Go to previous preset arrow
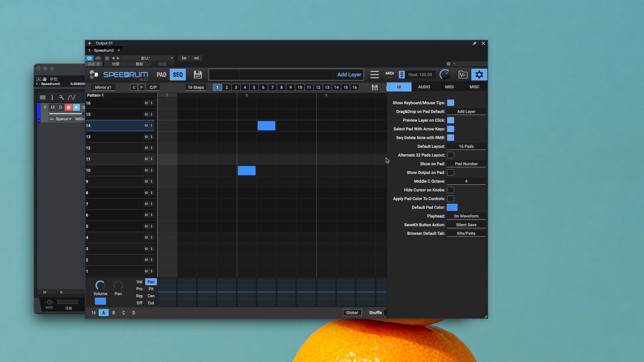644x362 pixels. coord(113,58)
